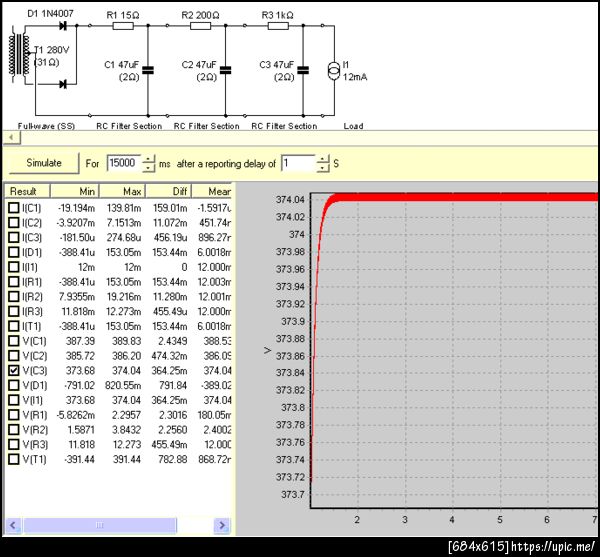The image size is (600, 557).
Task: Sort by the Result column header
Action: click(27, 191)
